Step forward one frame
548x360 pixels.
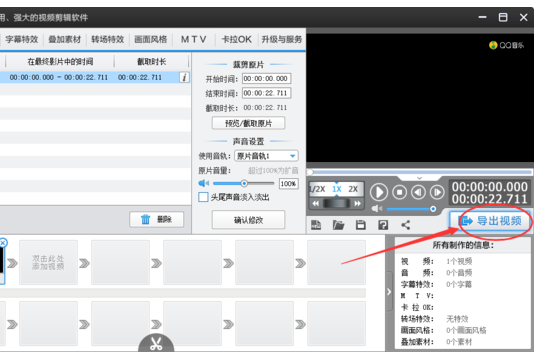point(437,192)
